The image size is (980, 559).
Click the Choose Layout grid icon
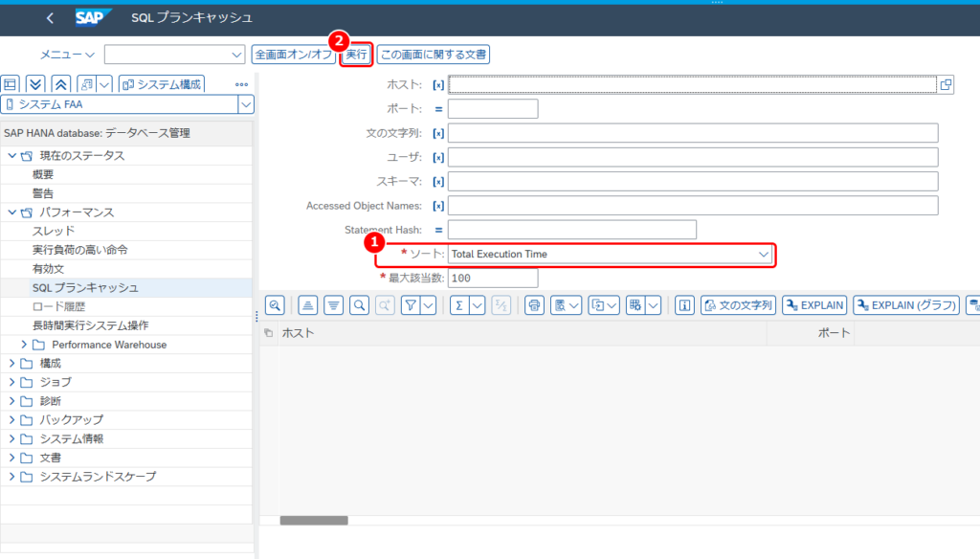(635, 305)
